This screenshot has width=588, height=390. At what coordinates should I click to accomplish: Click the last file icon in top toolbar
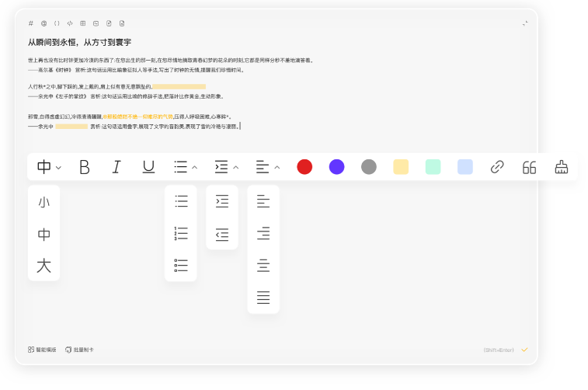122,23
